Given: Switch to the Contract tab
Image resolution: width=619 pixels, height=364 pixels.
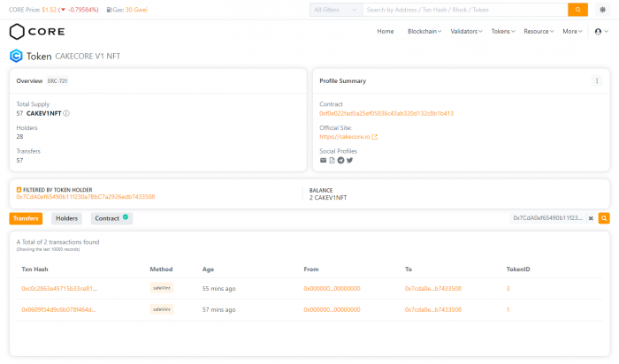Looking at the screenshot, I should (x=111, y=218).
